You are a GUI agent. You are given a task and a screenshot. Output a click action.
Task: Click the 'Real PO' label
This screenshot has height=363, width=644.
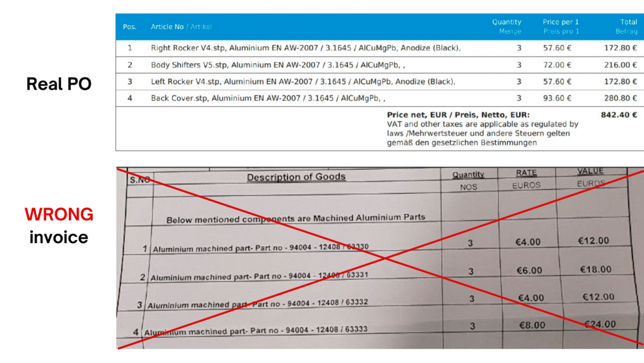pyautogui.click(x=59, y=84)
